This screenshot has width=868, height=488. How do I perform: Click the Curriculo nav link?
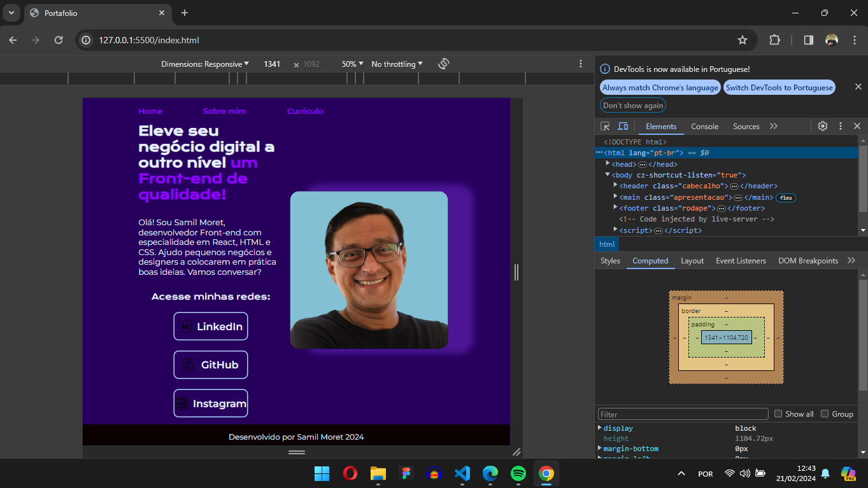pyautogui.click(x=305, y=111)
